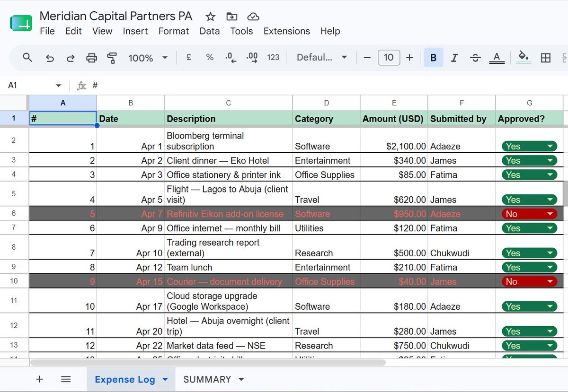Click the print icon

91,58
